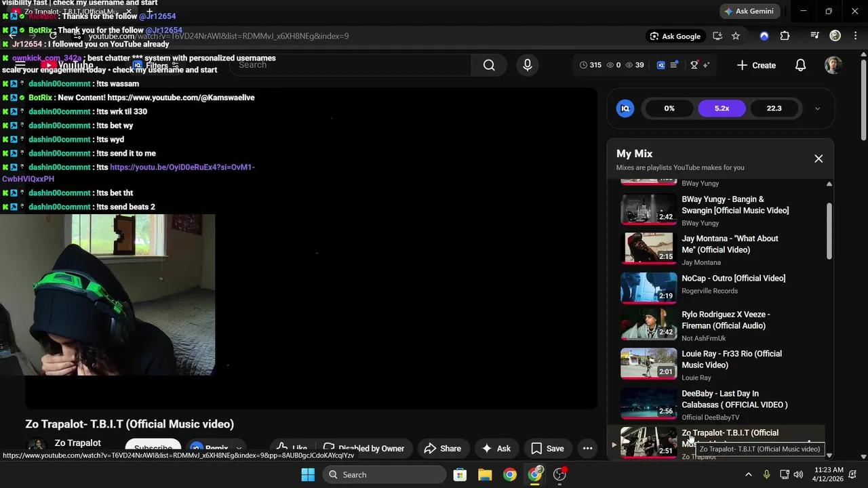Click the My Mix playlist scrollbar thumb
The height and width of the screenshot is (488, 868).
(829, 230)
